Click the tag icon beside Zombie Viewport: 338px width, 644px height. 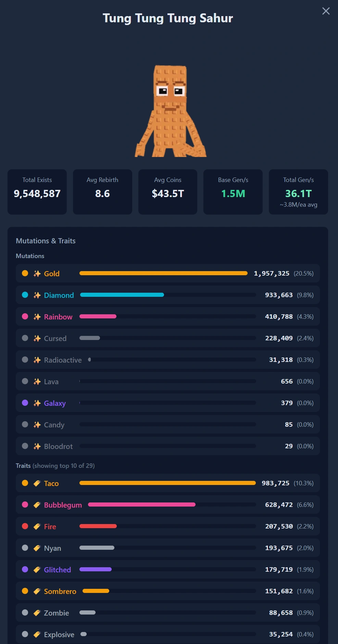tap(37, 613)
